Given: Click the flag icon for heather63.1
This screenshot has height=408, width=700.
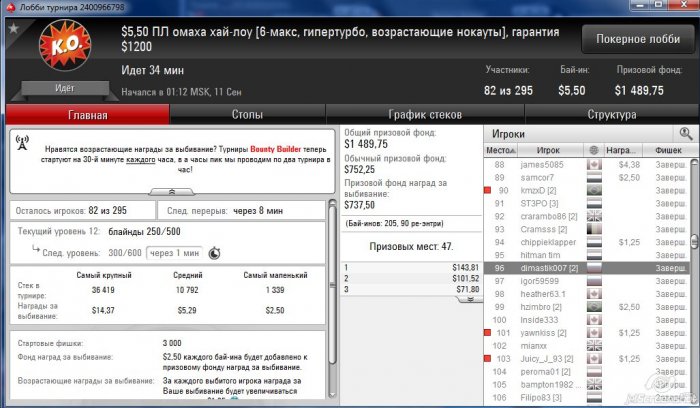Looking at the screenshot, I should coord(594,294).
